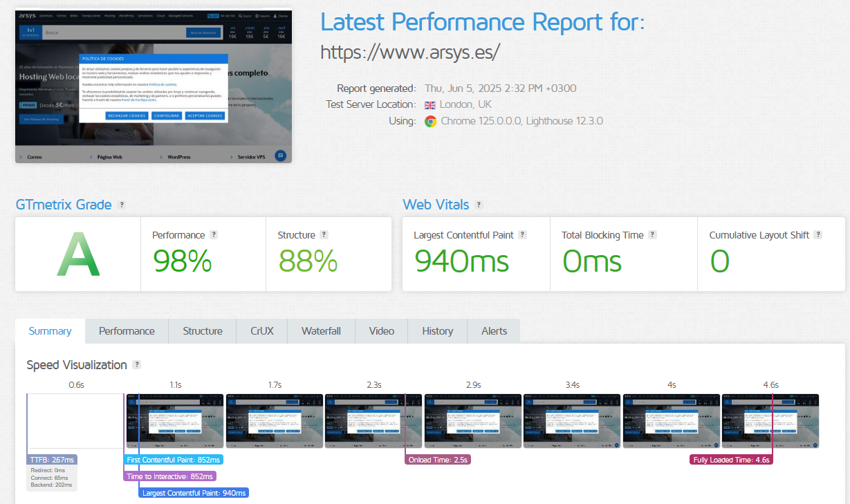The image size is (850, 504).
Task: Click the UK flag icon
Action: click(430, 105)
